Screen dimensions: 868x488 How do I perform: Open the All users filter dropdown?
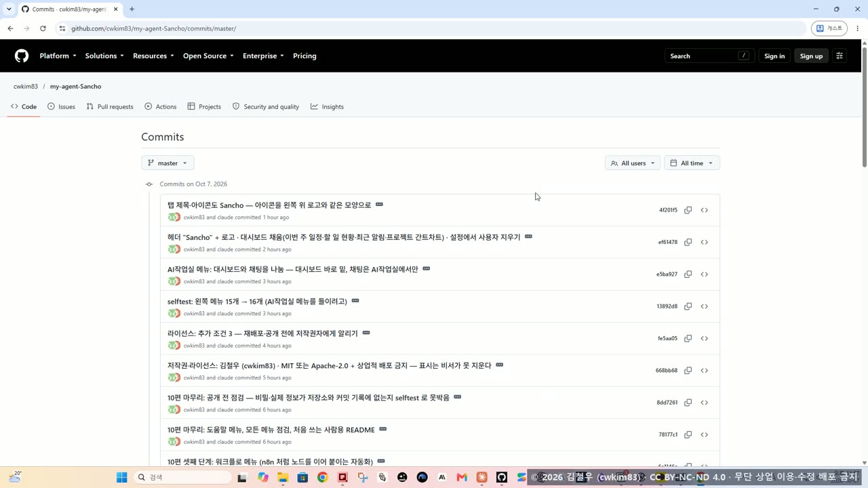tap(632, 163)
